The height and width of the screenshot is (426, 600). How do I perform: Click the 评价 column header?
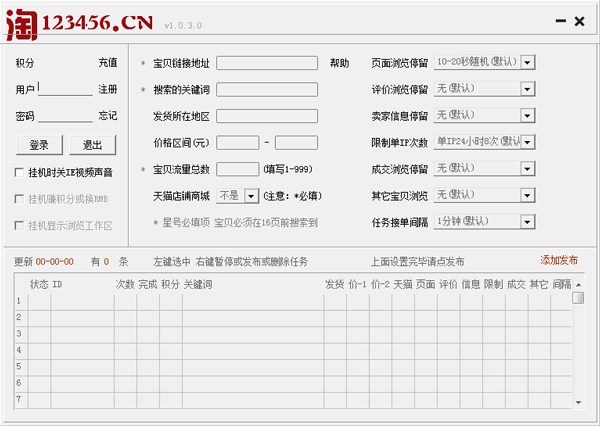[448, 284]
